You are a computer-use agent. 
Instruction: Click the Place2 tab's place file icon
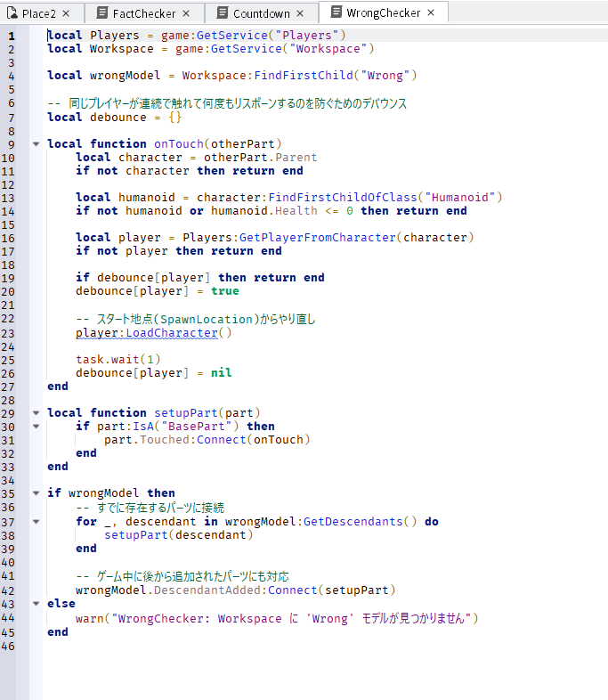(12, 13)
